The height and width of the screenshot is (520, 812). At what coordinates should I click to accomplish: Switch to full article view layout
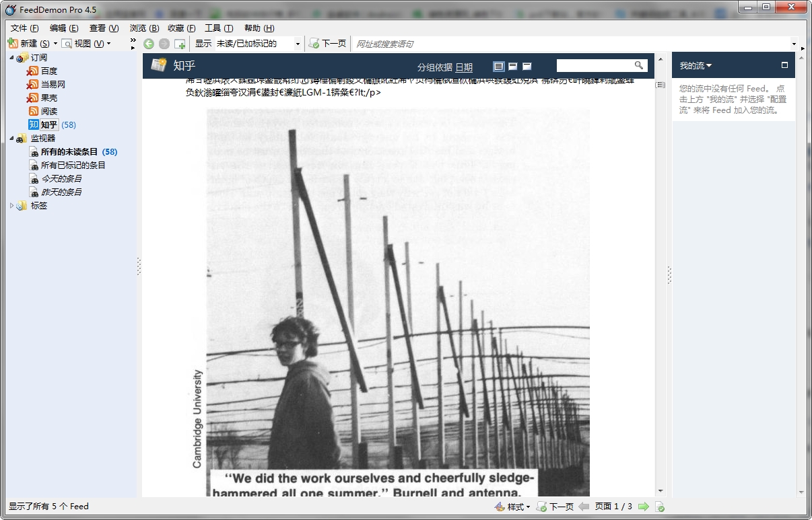(x=498, y=66)
